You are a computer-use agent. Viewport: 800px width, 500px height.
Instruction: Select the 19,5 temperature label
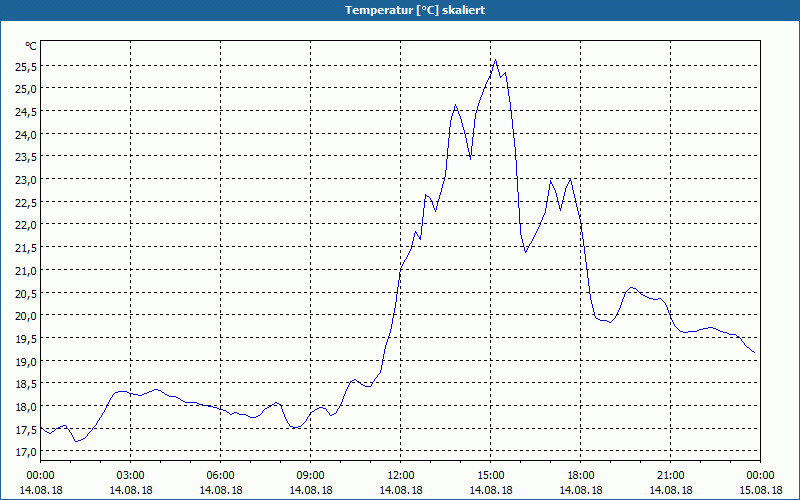[26, 339]
